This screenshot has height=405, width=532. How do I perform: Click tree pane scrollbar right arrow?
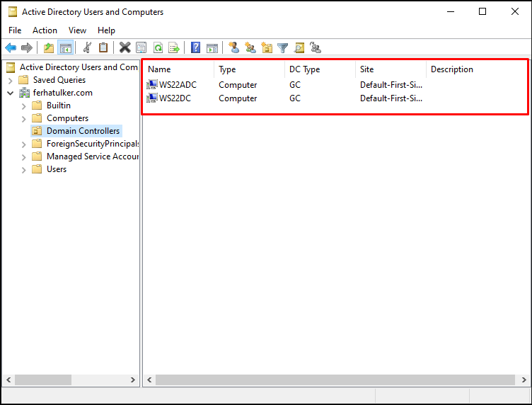coord(133,380)
